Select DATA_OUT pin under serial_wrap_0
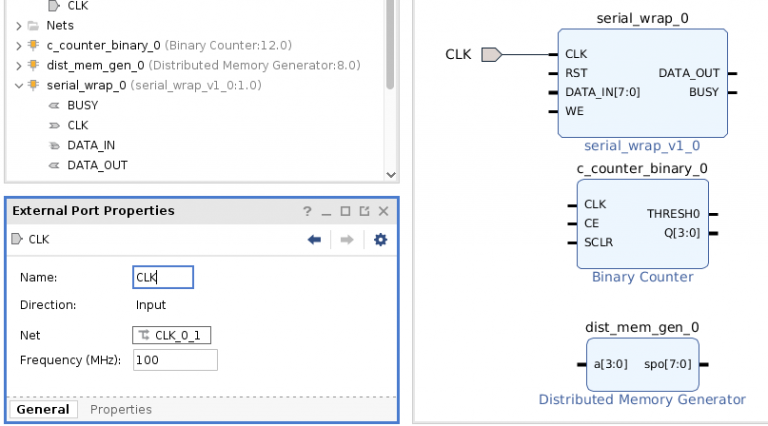Viewport: 768px width, 426px height. pos(97,165)
